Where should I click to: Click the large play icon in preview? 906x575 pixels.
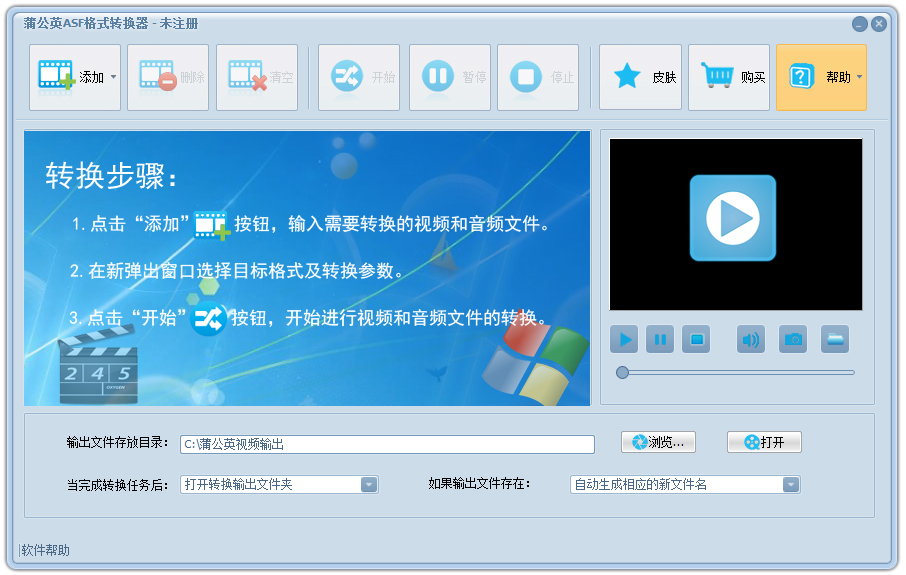tap(732, 218)
